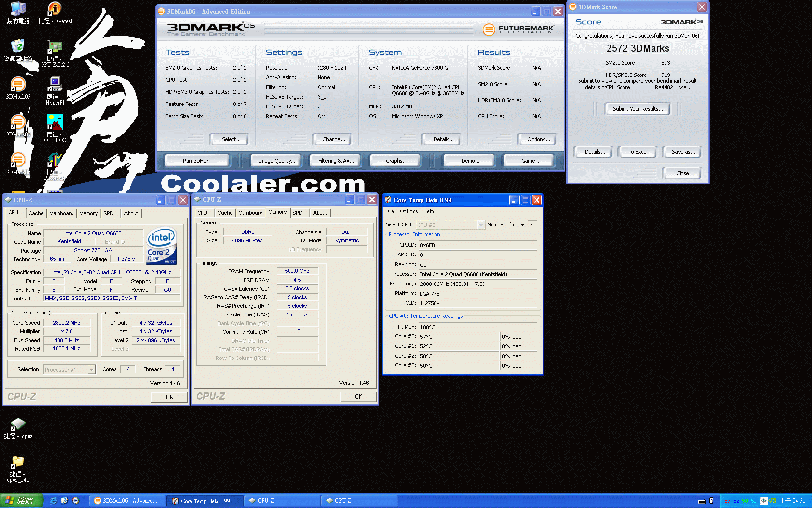Select the Piexecute shortcut icon

click(55, 166)
